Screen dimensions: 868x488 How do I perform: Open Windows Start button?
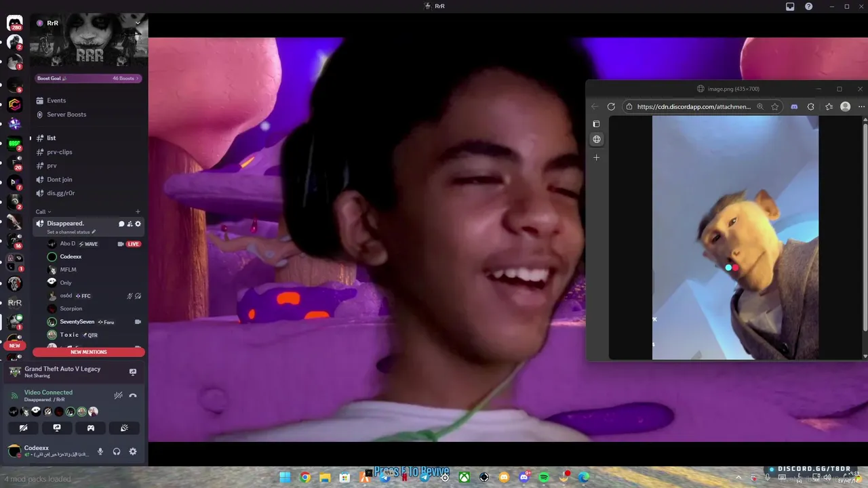(285, 477)
